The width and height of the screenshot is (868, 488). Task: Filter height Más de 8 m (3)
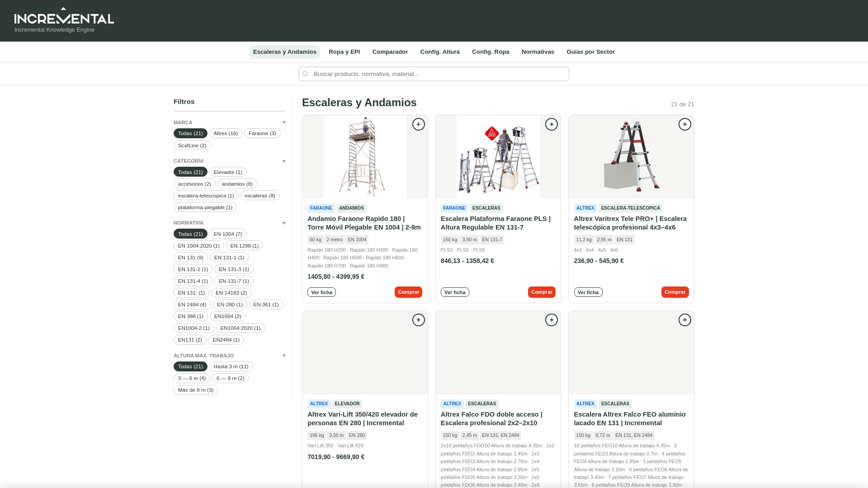coord(196,390)
